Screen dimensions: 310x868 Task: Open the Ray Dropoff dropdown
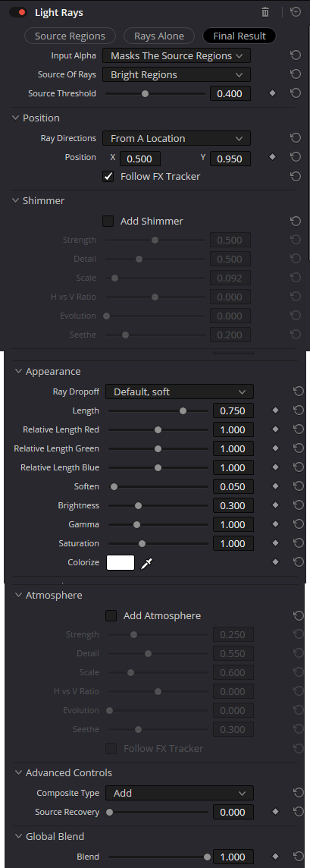coord(180,392)
